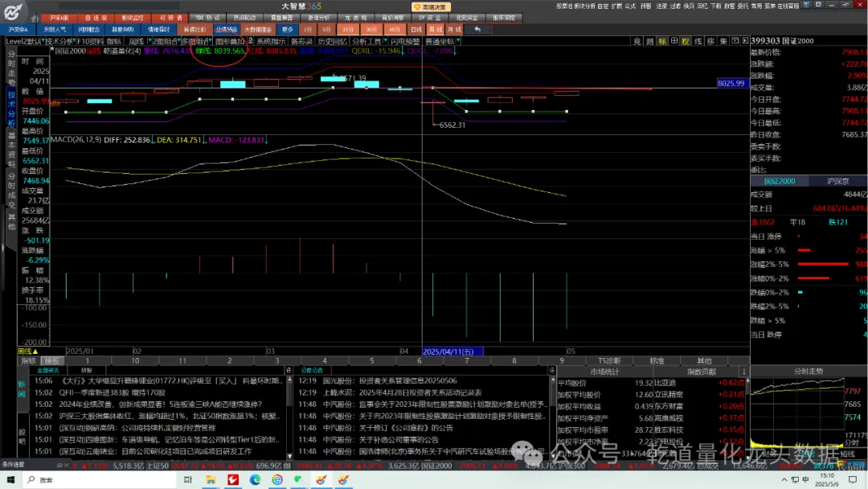This screenshot has width=868, height=489.
Task: Click the first 大智慧 taskbar icon
Action: coord(321,479)
